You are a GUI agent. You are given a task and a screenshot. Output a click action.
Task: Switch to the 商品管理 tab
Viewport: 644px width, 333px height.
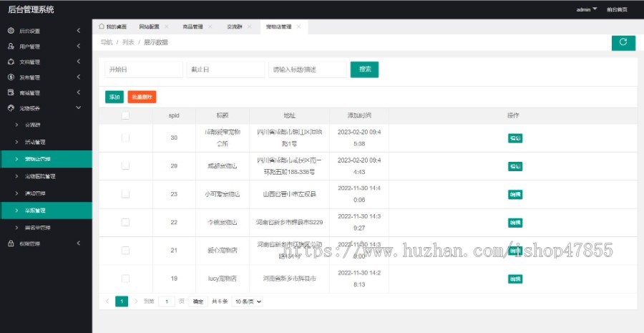[192, 26]
